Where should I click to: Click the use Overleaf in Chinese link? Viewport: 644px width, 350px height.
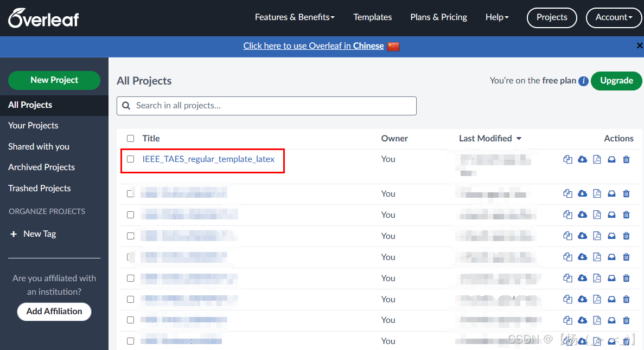pyautogui.click(x=314, y=46)
